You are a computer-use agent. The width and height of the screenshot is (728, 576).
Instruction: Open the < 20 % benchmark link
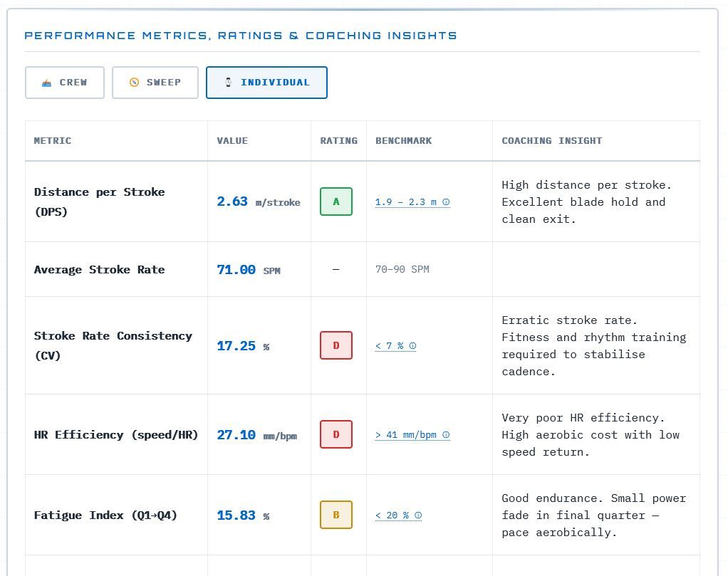[398, 515]
